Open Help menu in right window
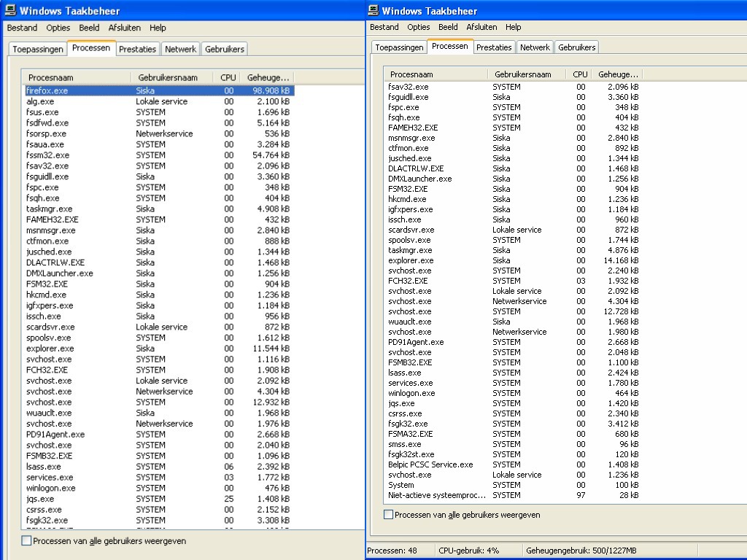This screenshot has height=560, width=747. coord(513,27)
